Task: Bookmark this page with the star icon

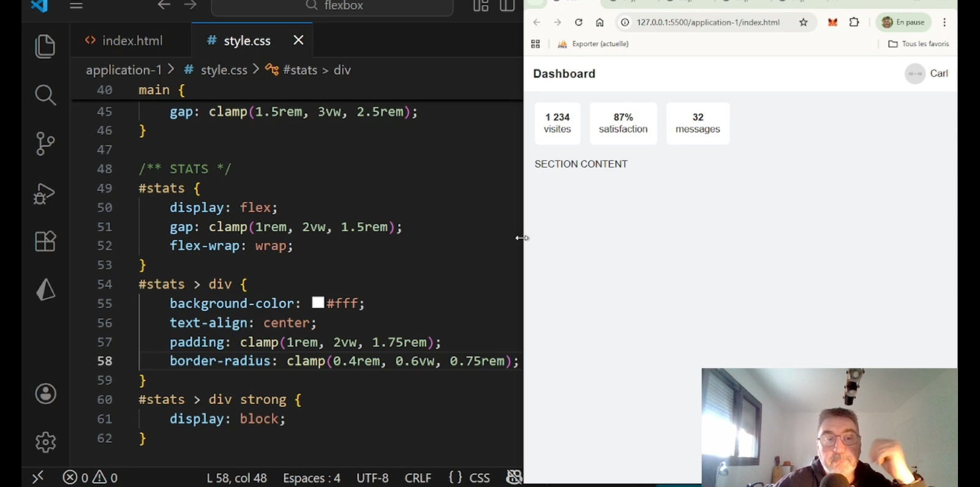Action: click(803, 23)
